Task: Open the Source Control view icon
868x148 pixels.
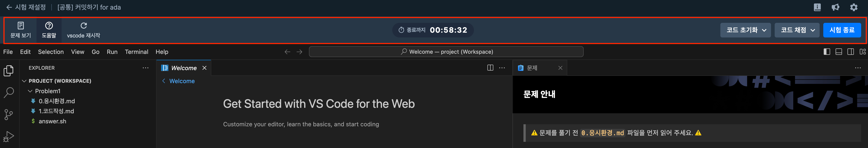Action: click(x=8, y=114)
